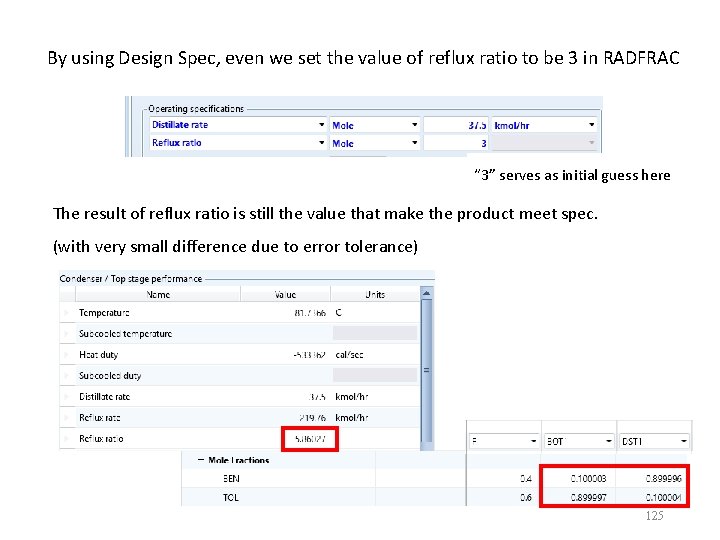
Task: Click the DST1 BEN value 0.899996
Action: pyautogui.click(x=664, y=478)
